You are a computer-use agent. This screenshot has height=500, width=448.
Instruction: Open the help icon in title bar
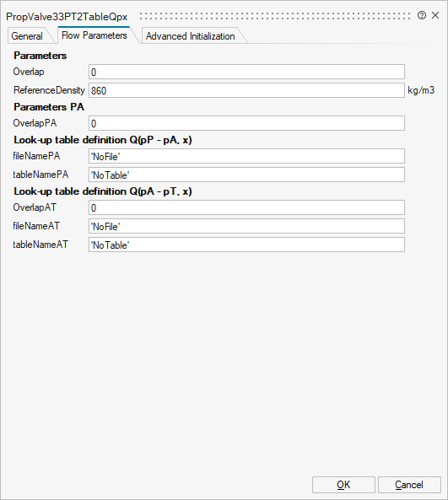(x=422, y=15)
